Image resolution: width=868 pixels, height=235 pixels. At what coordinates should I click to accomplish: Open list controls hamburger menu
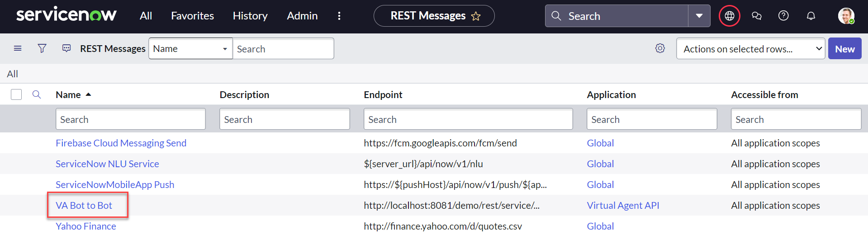(18, 48)
